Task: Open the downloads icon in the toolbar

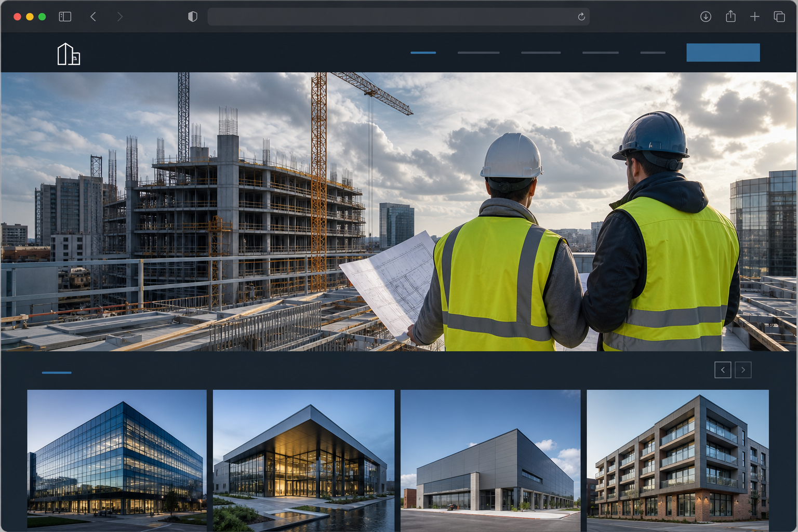Action: [706, 17]
